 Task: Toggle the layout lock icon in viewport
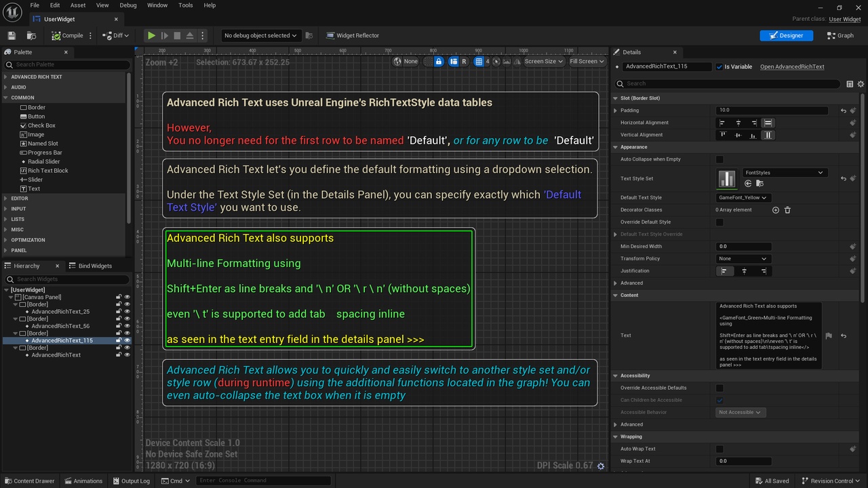[x=439, y=61]
